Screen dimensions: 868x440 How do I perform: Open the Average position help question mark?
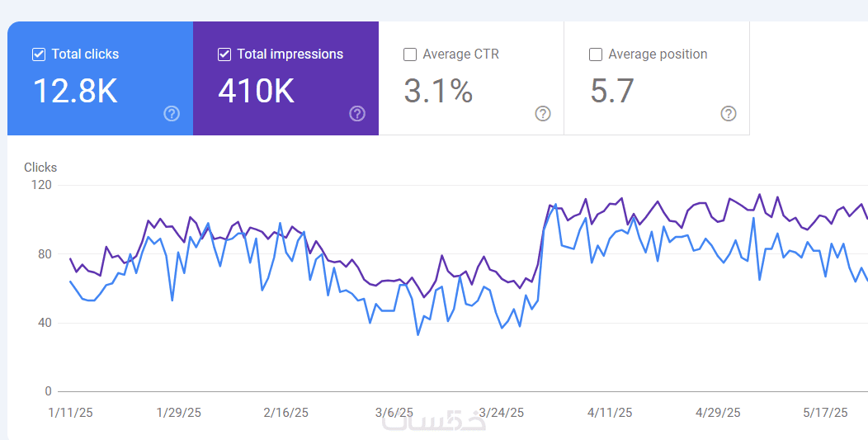point(728,114)
